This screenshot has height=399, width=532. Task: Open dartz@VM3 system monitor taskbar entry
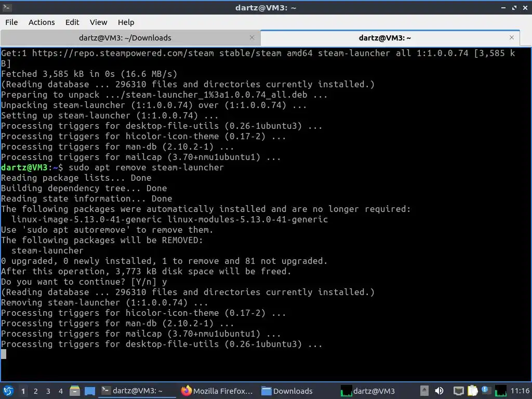click(368, 391)
